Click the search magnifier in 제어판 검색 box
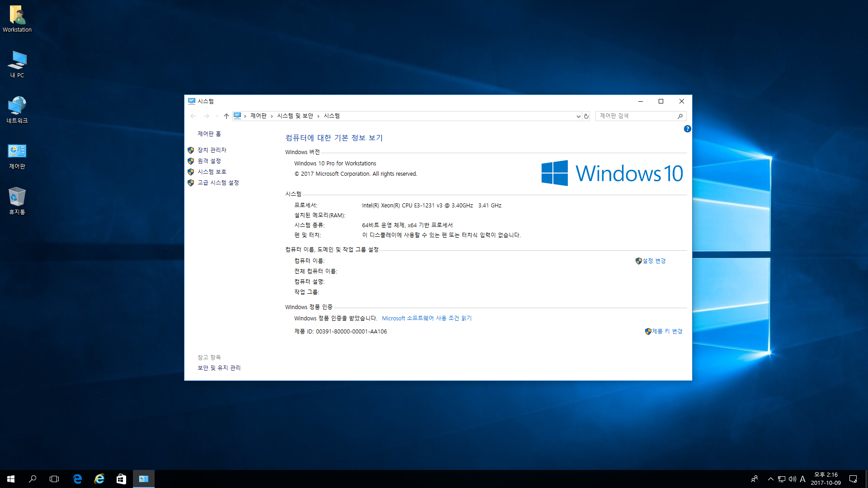Image resolution: width=868 pixels, height=488 pixels. (x=680, y=116)
